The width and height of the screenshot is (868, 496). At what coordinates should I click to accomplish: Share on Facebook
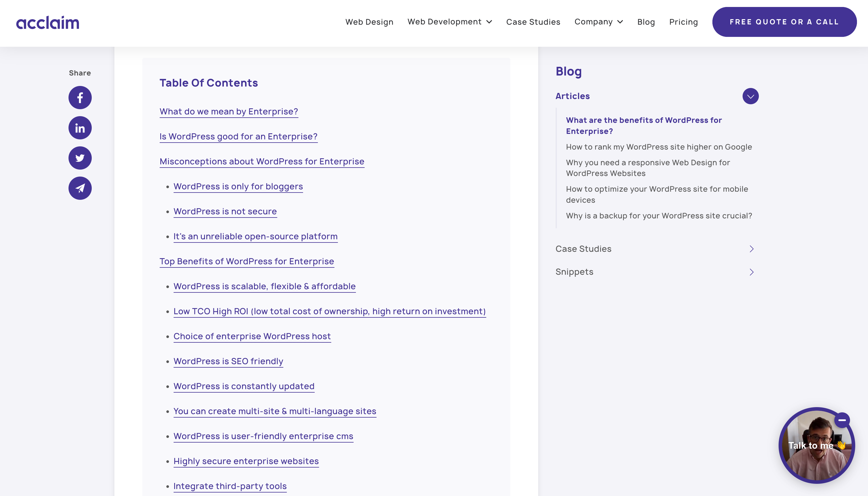[x=80, y=98]
